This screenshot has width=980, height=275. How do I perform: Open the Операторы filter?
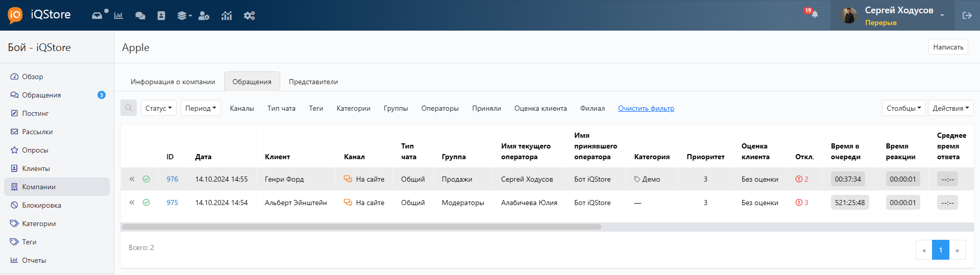(440, 108)
